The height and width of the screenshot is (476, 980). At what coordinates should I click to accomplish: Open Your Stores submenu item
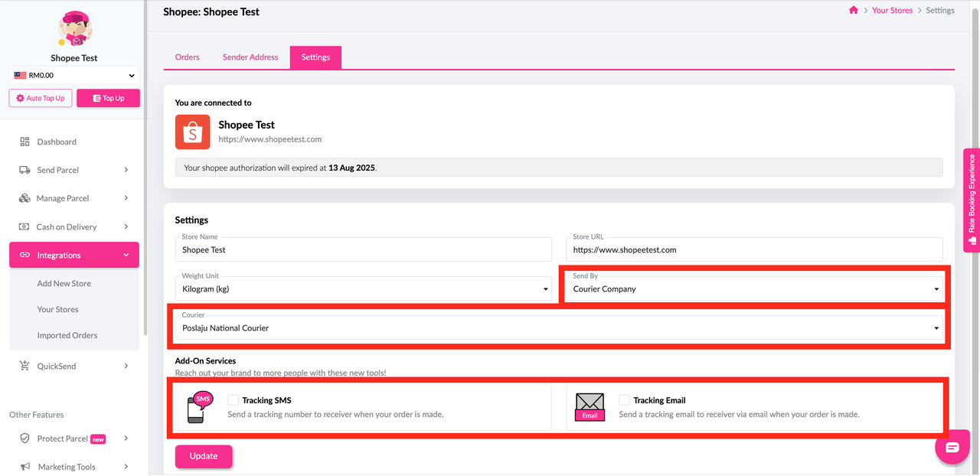click(58, 309)
